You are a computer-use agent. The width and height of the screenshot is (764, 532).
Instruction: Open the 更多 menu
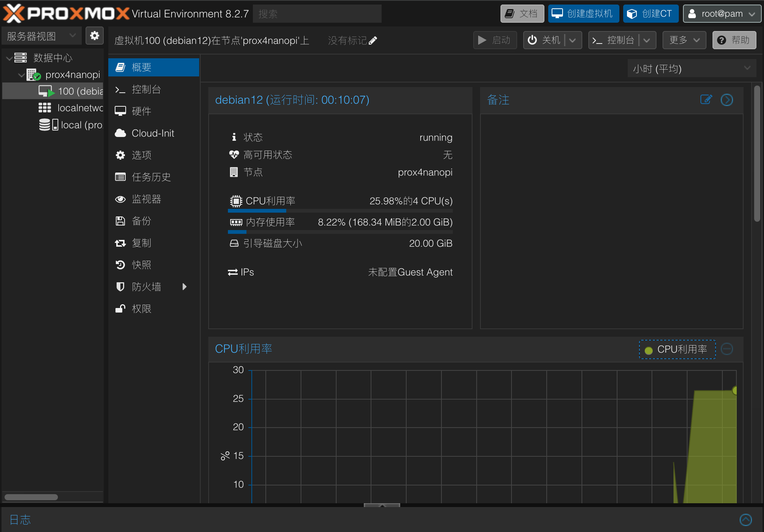tap(684, 40)
